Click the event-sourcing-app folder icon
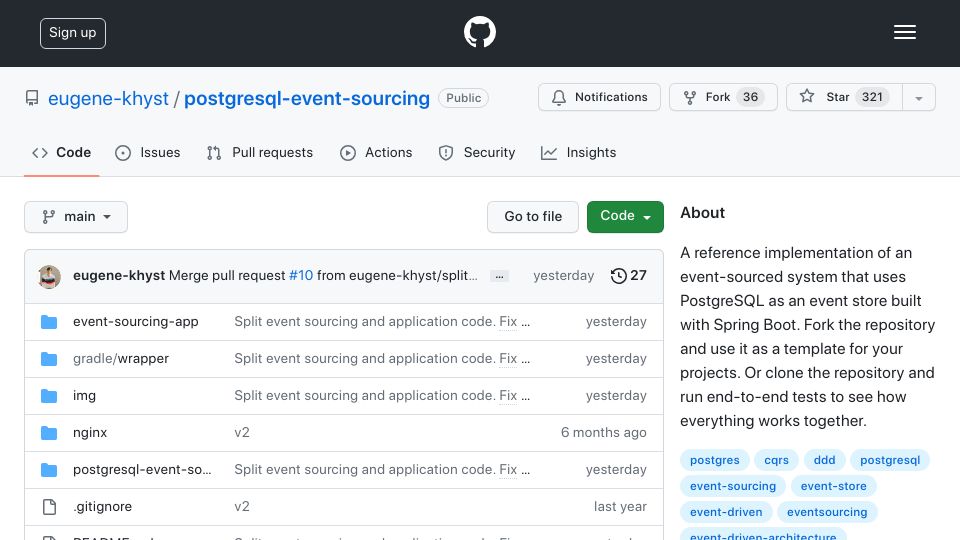Image resolution: width=960 pixels, height=540 pixels. (x=49, y=322)
